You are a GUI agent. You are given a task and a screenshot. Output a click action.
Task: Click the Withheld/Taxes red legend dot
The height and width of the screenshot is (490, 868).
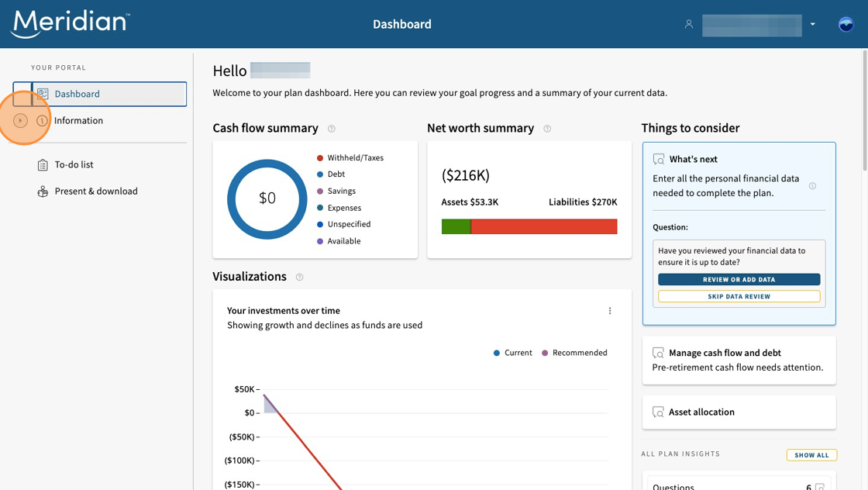click(320, 158)
